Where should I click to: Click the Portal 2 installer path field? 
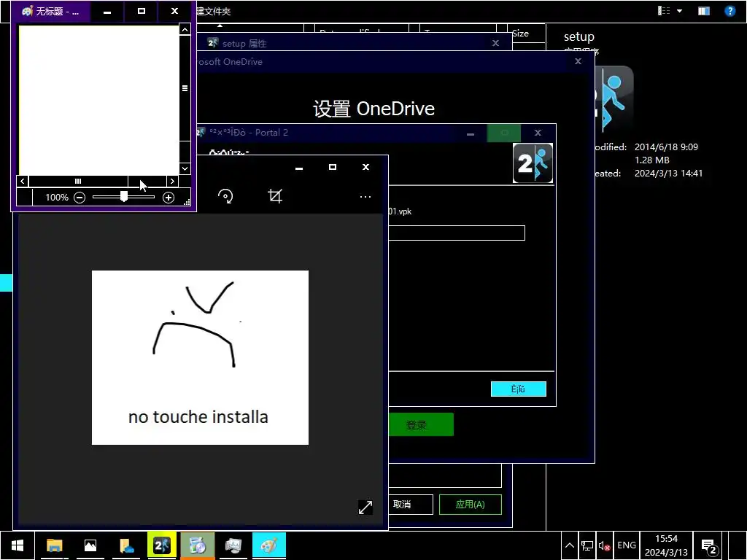457,233
